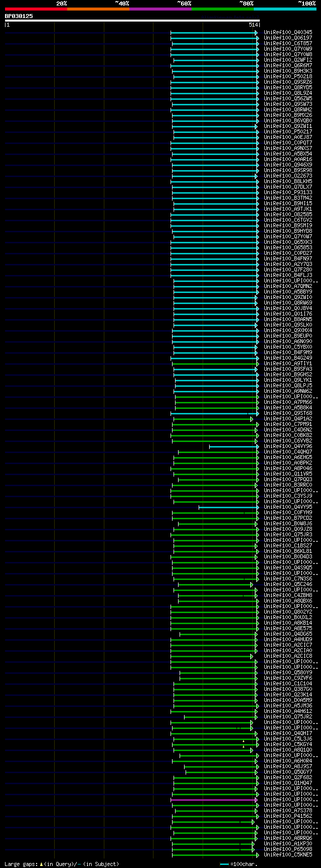Select hit label UniRef100_Q75JR2
321x868 pixels.
click(x=288, y=717)
